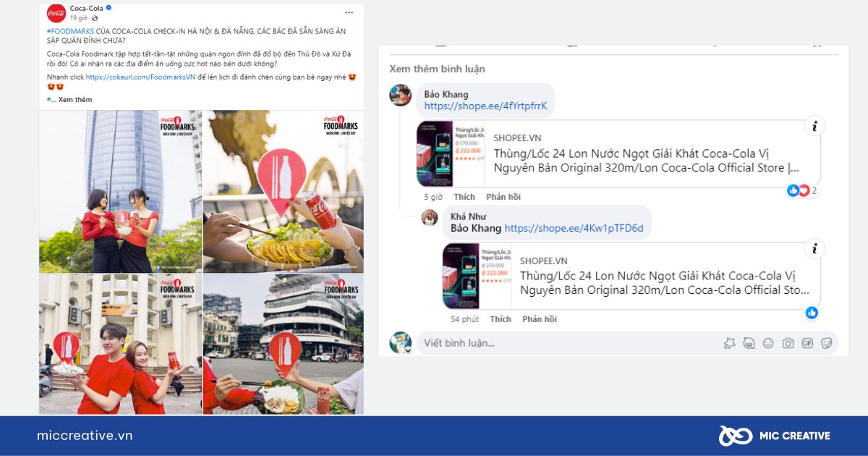Image resolution: width=868 pixels, height=456 pixels.
Task: Insert a GIF into the comment
Action: click(x=807, y=343)
